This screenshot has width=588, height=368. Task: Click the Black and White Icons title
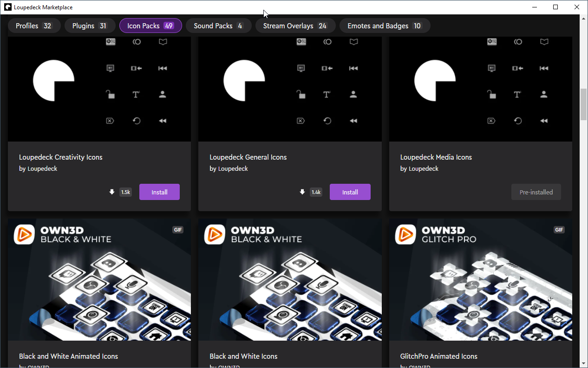pos(243,356)
